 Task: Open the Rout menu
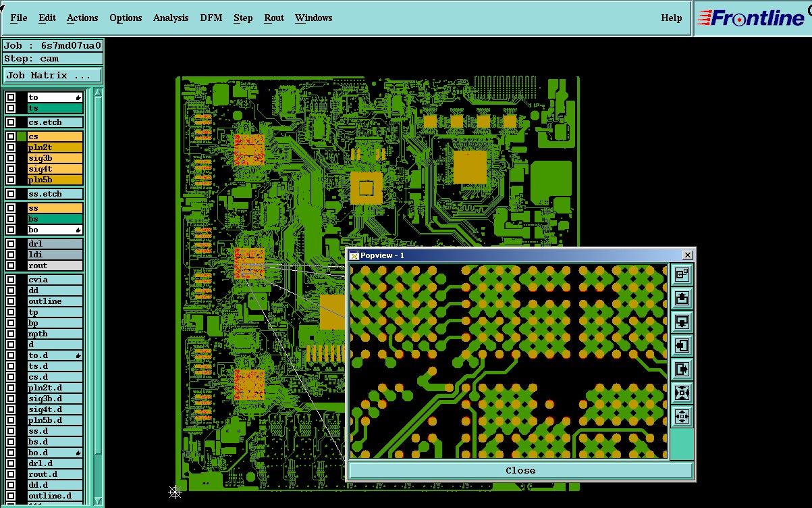pos(274,18)
